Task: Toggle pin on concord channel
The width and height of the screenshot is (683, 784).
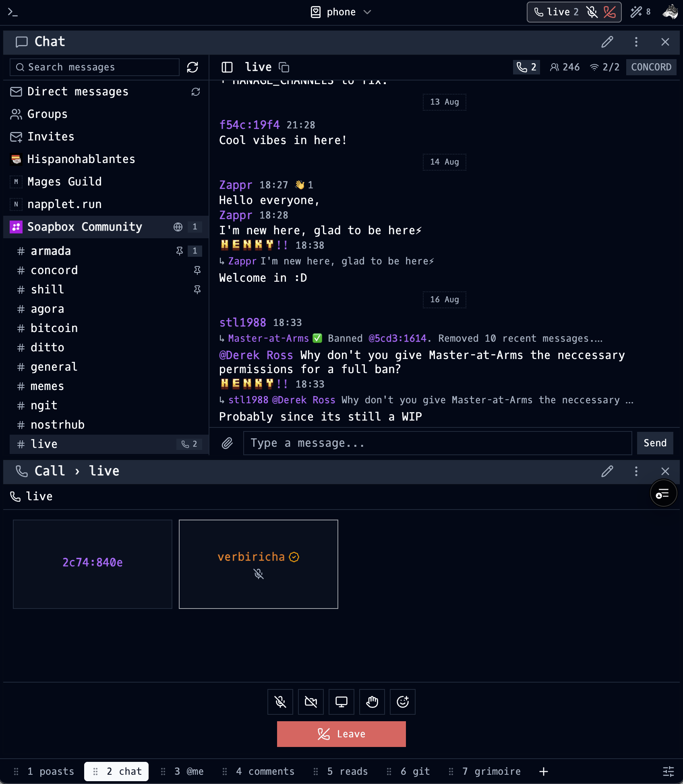Action: 197,270
